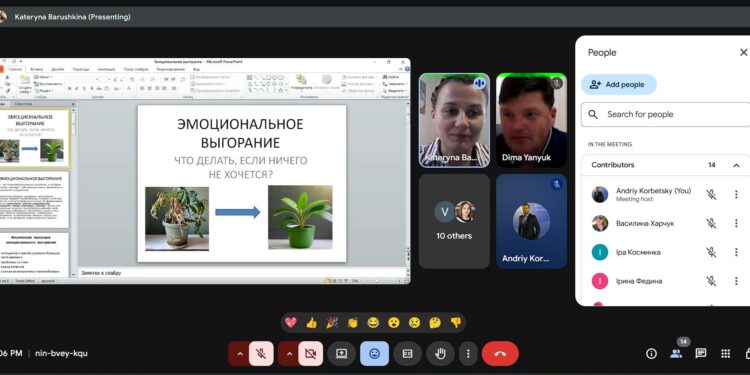Send the laughing face reaction
This screenshot has width=750, height=375.
[373, 322]
